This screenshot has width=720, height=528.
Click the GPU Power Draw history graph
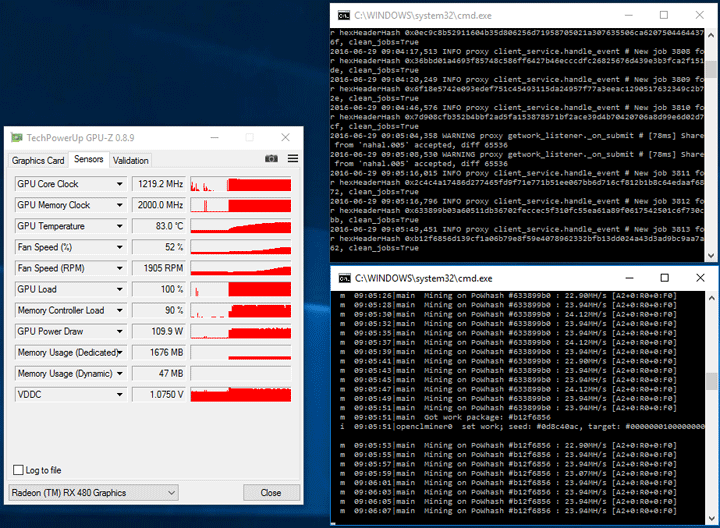point(241,331)
